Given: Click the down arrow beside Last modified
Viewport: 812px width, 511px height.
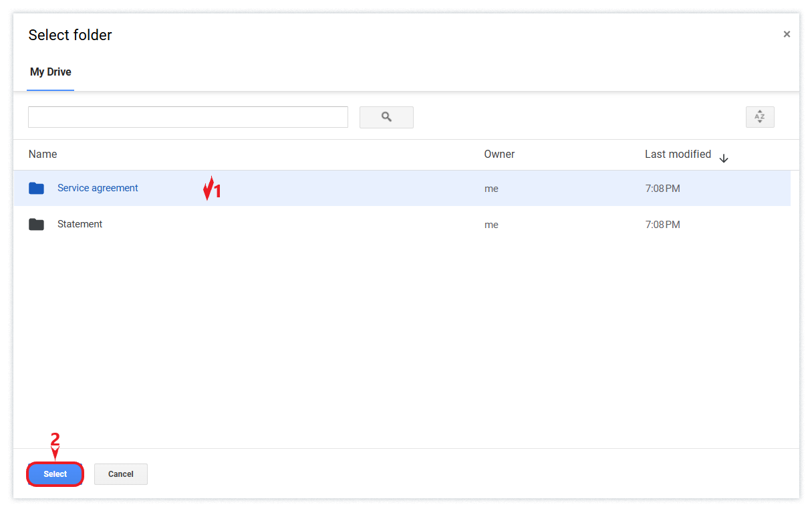Looking at the screenshot, I should pos(724,159).
